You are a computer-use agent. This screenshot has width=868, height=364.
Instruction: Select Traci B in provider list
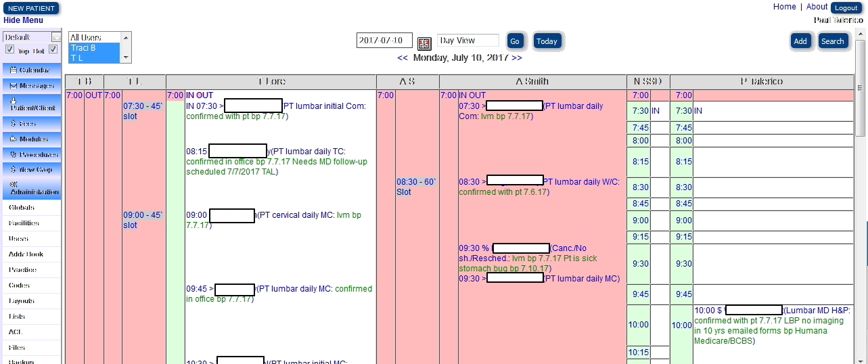[x=94, y=48]
